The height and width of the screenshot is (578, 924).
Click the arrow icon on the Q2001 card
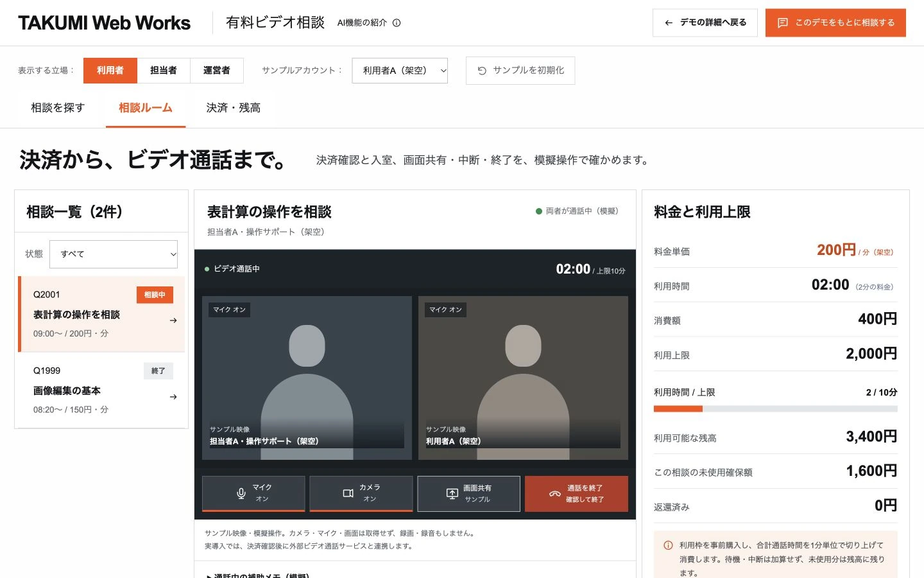[173, 320]
